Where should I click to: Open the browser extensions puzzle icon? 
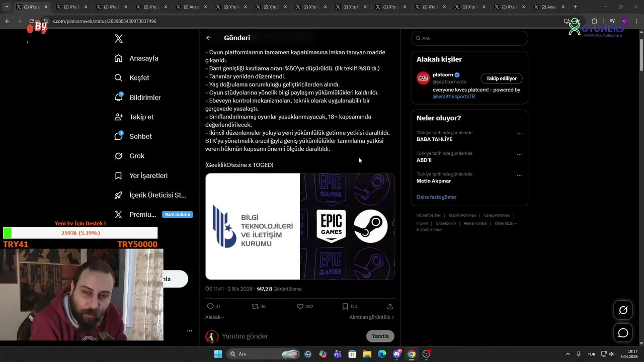tap(594, 21)
